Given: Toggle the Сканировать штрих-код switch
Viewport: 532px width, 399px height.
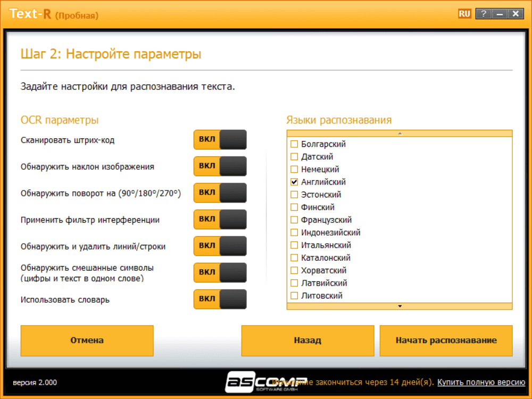Looking at the screenshot, I should [220, 139].
